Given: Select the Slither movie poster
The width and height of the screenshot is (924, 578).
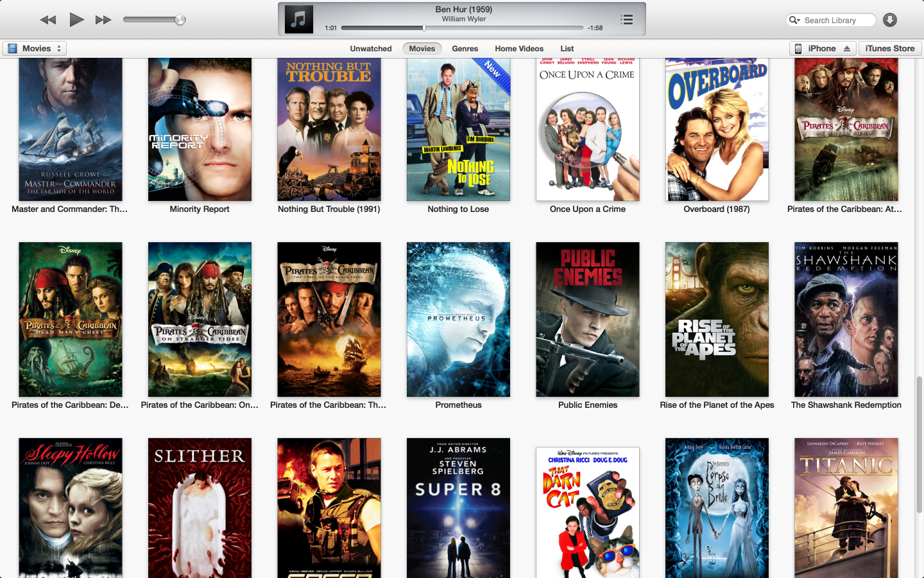Looking at the screenshot, I should tap(200, 508).
